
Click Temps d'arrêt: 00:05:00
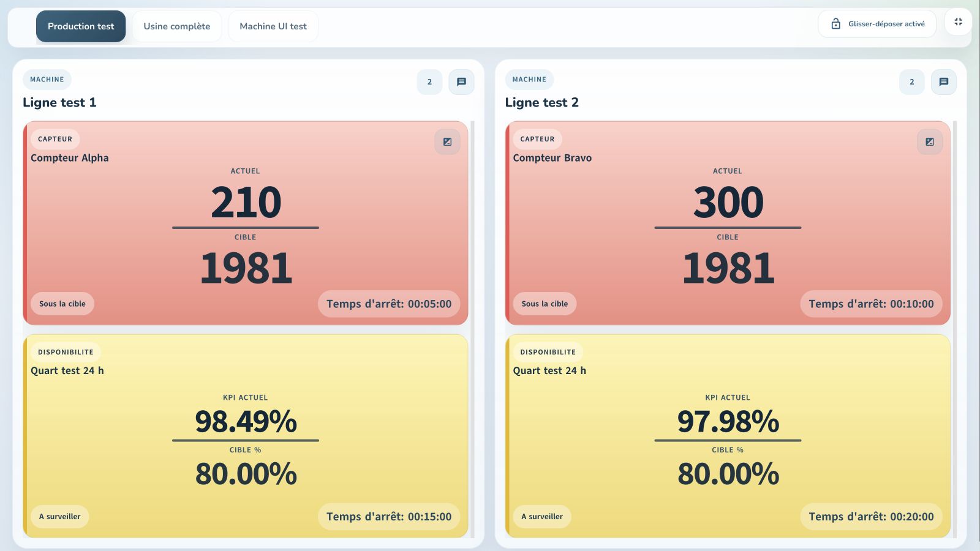coord(389,304)
